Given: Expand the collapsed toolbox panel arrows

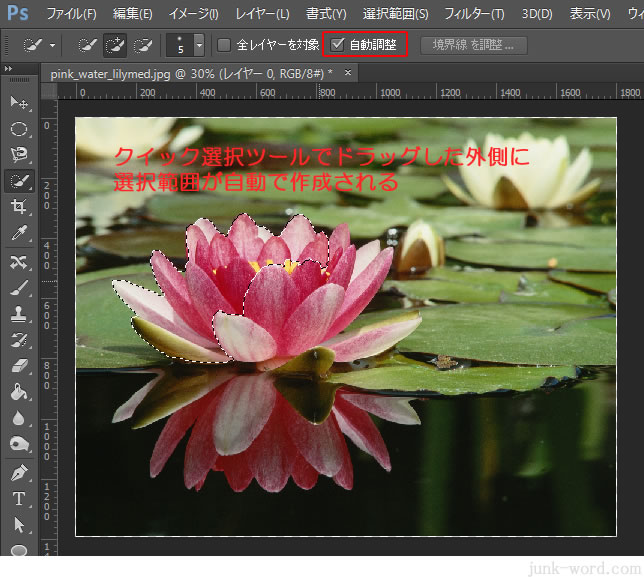Looking at the screenshot, I should pyautogui.click(x=8, y=69).
